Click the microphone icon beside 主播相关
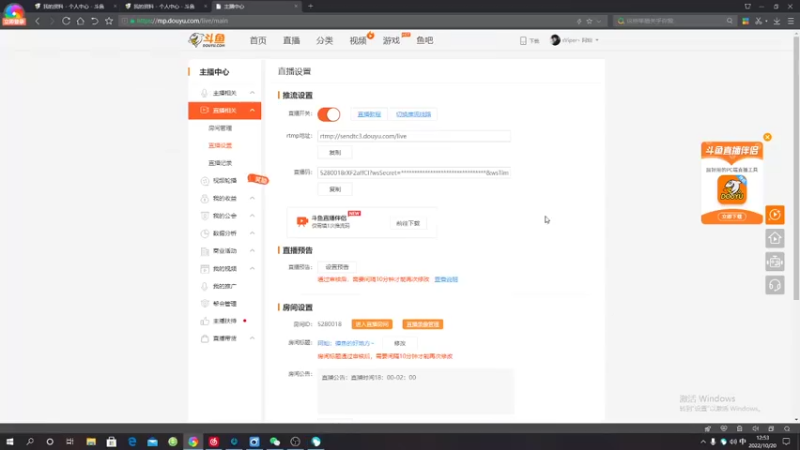 tap(204, 93)
